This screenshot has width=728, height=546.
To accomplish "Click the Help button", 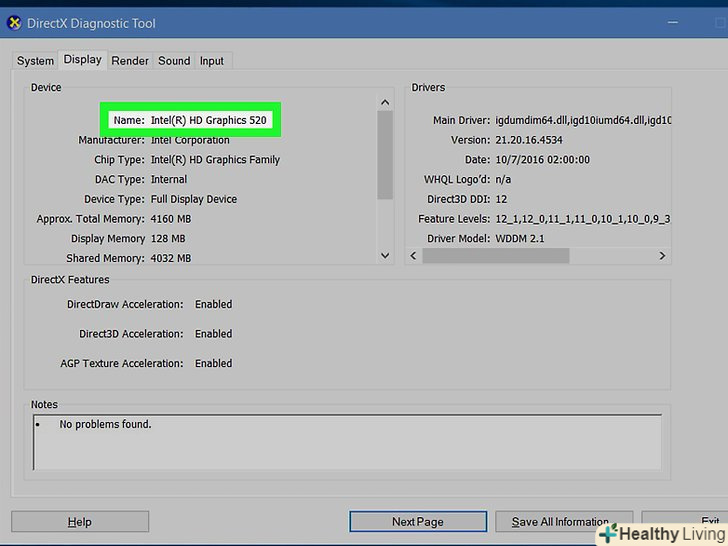I will [x=80, y=522].
